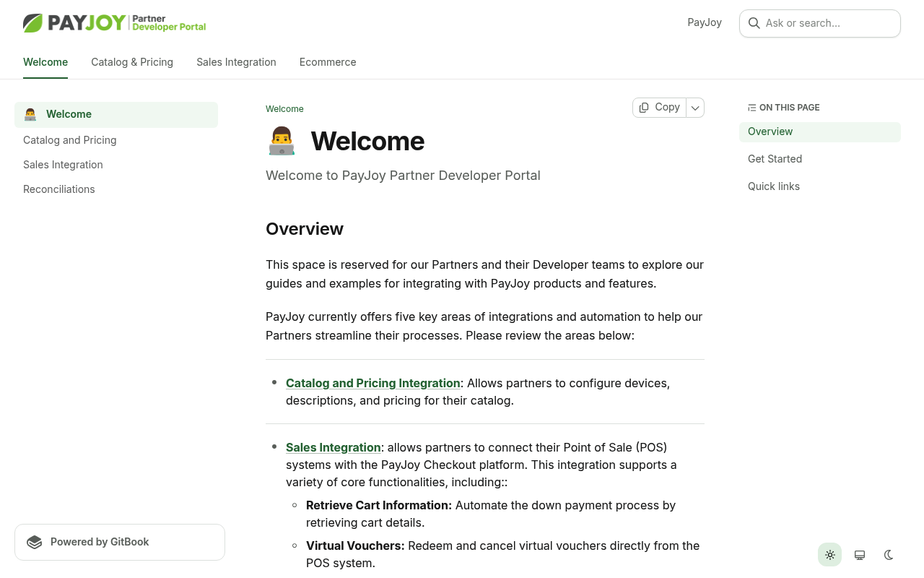Select Welcome in the left sidebar
Screen dimensions: 924x578
116,115
